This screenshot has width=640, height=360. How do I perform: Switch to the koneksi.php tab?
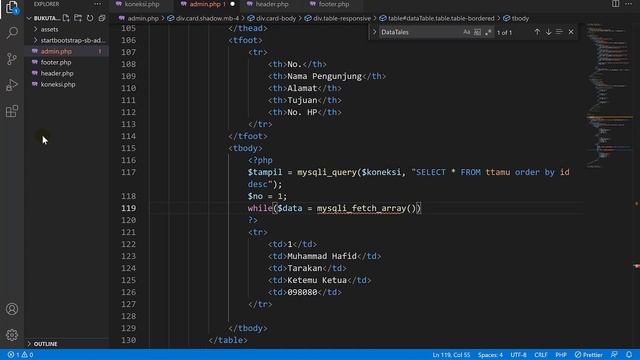point(142,4)
